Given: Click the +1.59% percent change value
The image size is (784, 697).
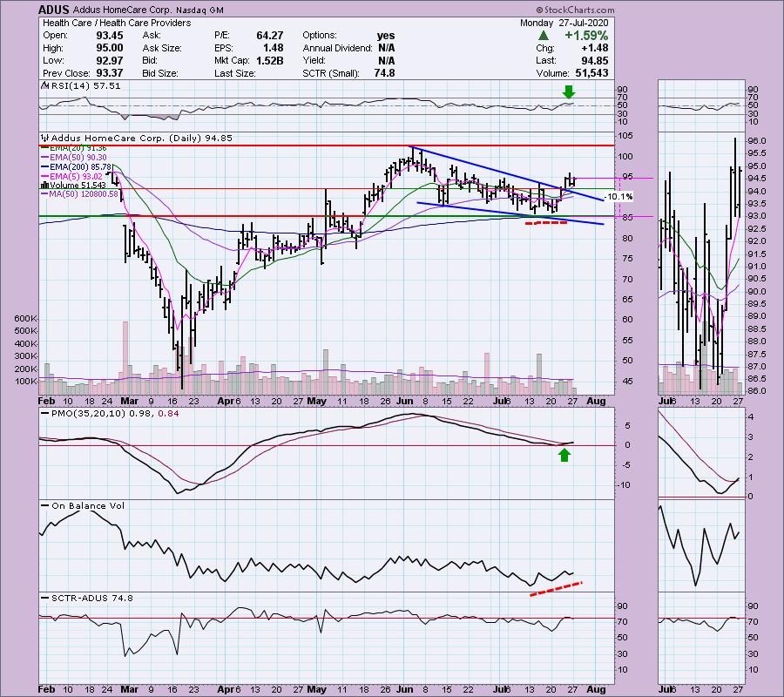Looking at the screenshot, I should 586,36.
